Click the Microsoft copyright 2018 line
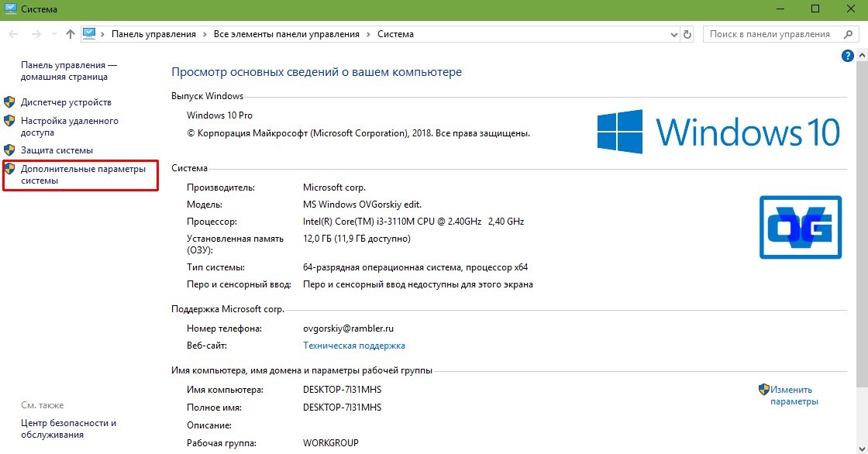The height and width of the screenshot is (454, 868). coord(358,133)
